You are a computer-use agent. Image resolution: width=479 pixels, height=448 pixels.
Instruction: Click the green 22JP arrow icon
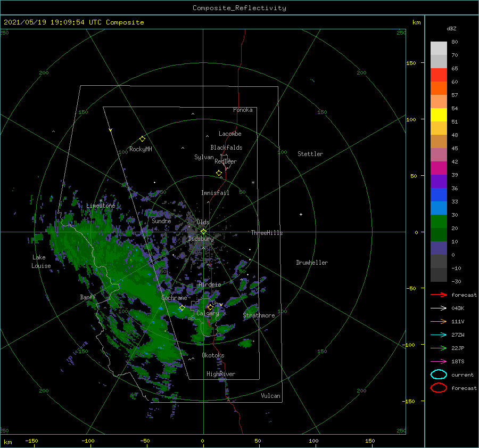(439, 348)
